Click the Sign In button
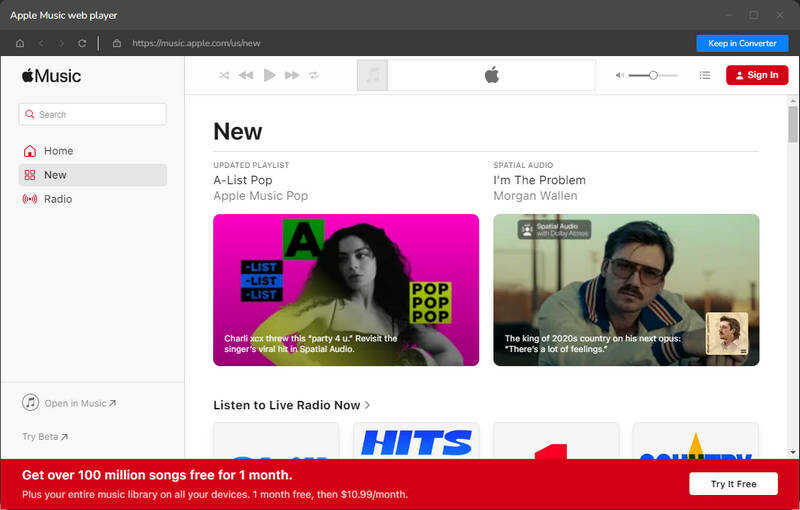800x510 pixels. 757,75
